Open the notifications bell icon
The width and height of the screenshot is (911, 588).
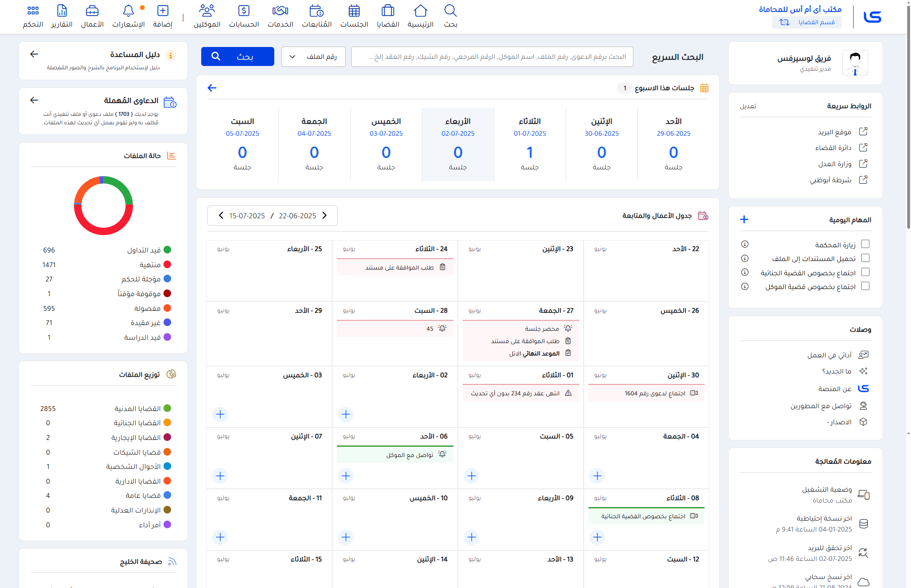pos(128,11)
